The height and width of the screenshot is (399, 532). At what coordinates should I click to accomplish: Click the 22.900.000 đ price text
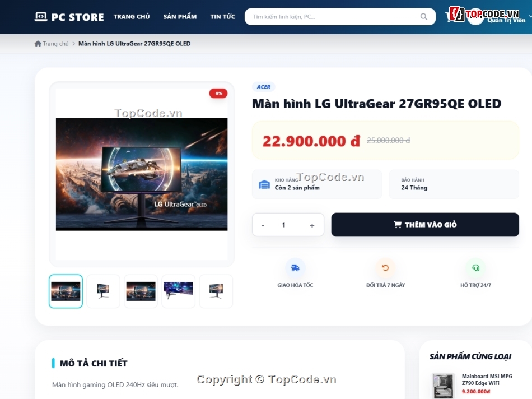(311, 141)
